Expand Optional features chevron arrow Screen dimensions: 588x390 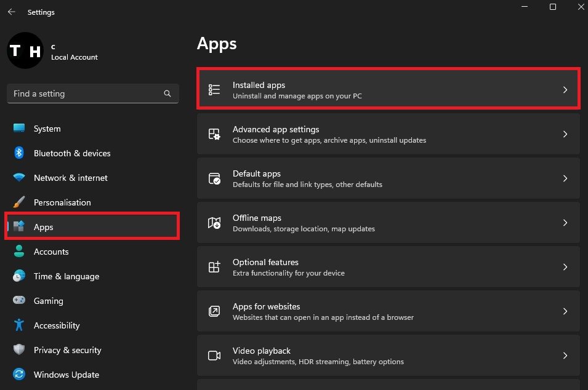[565, 267]
